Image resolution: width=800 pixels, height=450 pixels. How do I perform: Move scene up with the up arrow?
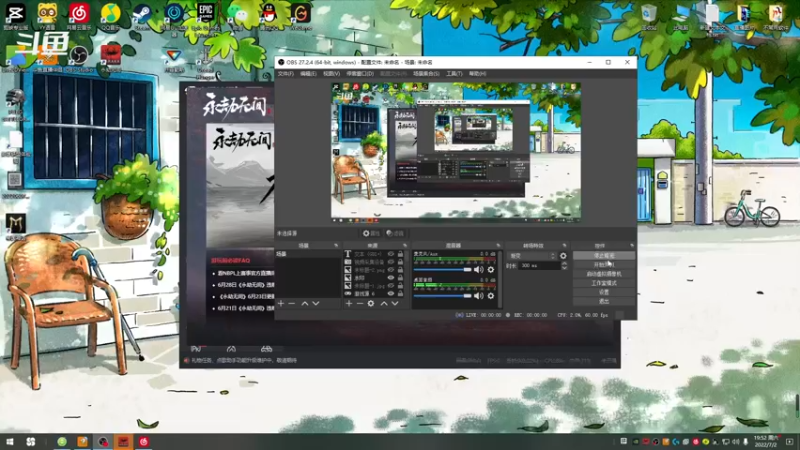click(x=305, y=304)
